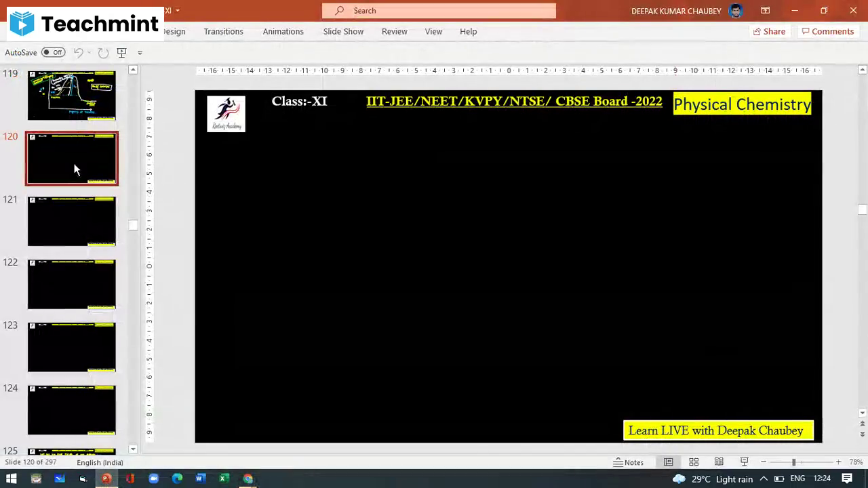Select the Normal view icon
868x488 pixels.
tap(668, 462)
